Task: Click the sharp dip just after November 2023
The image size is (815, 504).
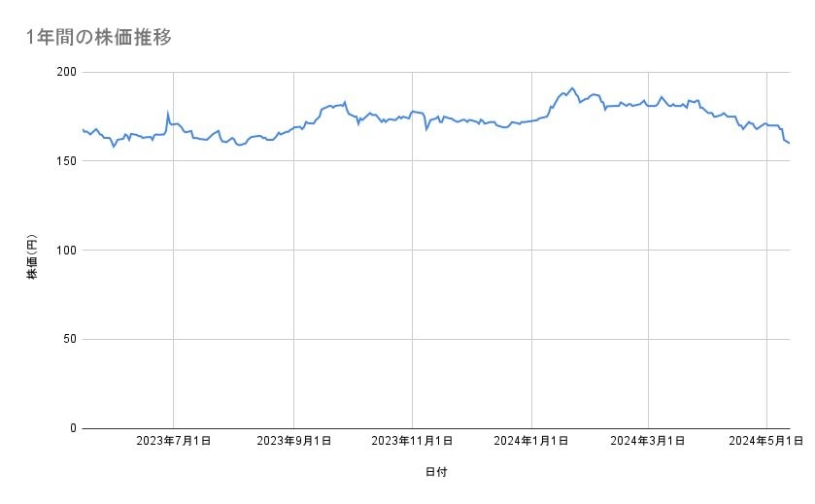Action: (x=426, y=129)
